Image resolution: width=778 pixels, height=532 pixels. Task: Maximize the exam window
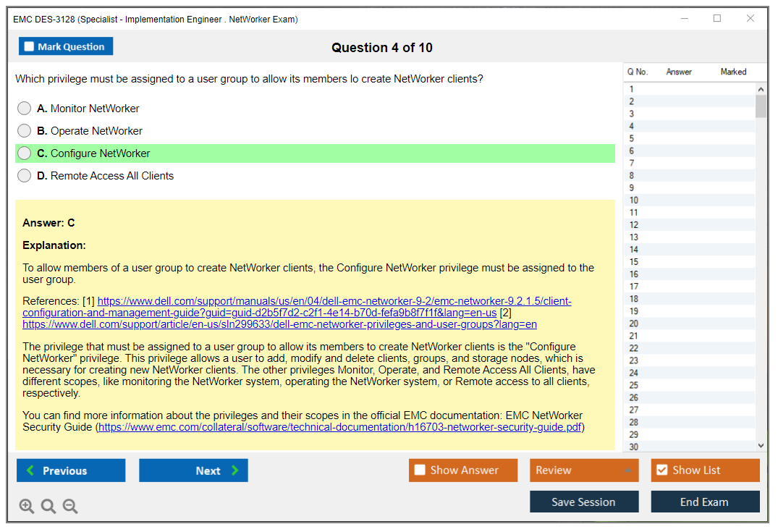point(717,19)
